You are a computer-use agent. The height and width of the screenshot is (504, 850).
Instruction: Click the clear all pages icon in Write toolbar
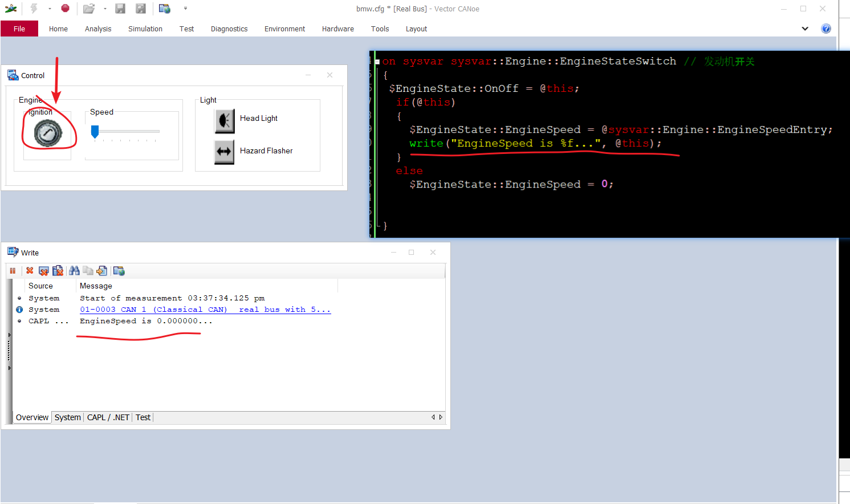[x=58, y=271]
